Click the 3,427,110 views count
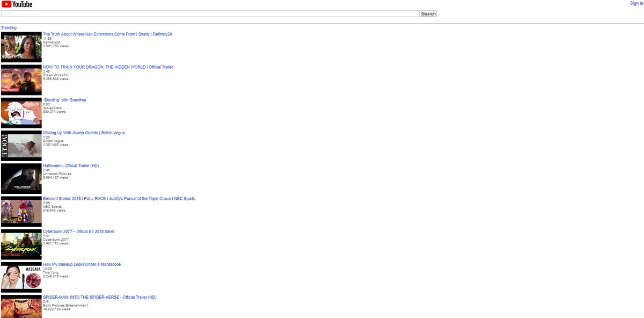 [56, 243]
